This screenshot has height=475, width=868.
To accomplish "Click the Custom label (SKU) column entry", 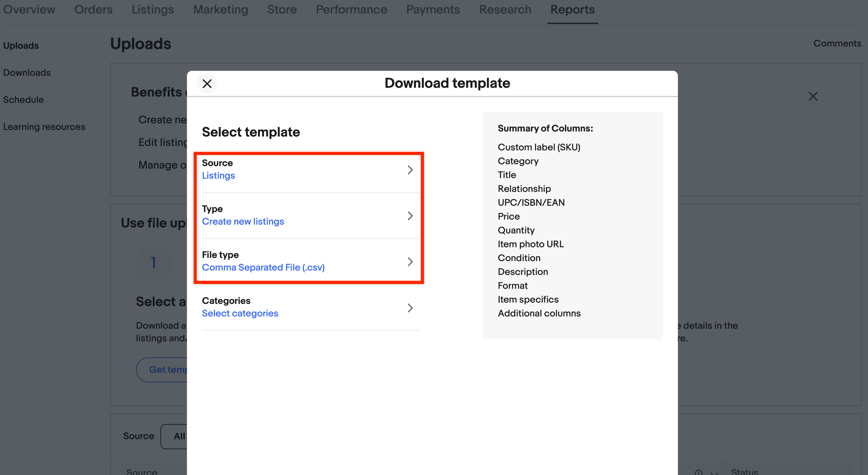I will pyautogui.click(x=539, y=147).
